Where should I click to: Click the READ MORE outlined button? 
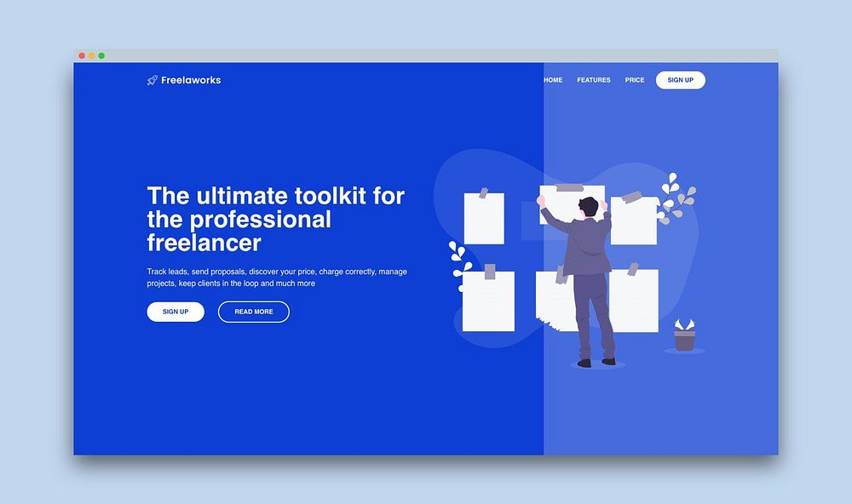point(254,312)
